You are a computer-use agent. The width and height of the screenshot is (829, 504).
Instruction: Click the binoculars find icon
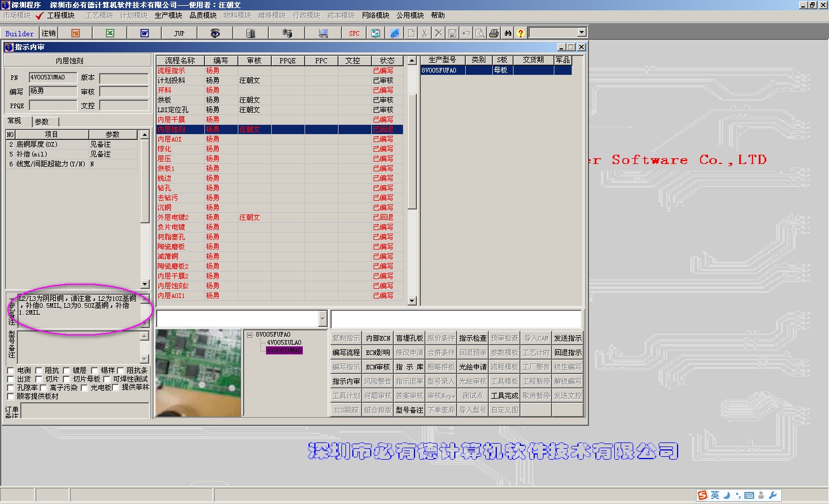(508, 33)
